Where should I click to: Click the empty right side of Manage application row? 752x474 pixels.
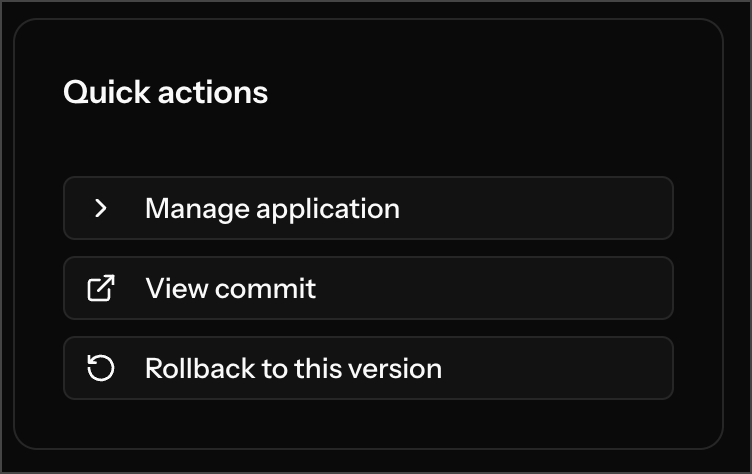[560, 208]
